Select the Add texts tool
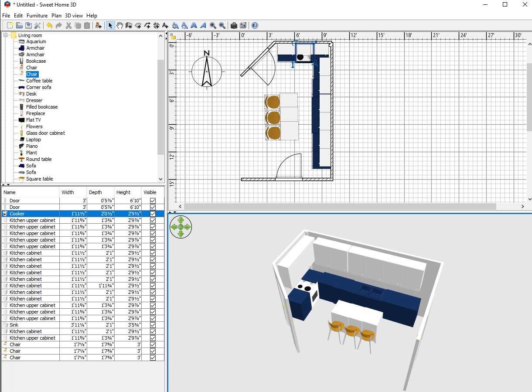Screen dimensions: 532x392 pos(165,25)
